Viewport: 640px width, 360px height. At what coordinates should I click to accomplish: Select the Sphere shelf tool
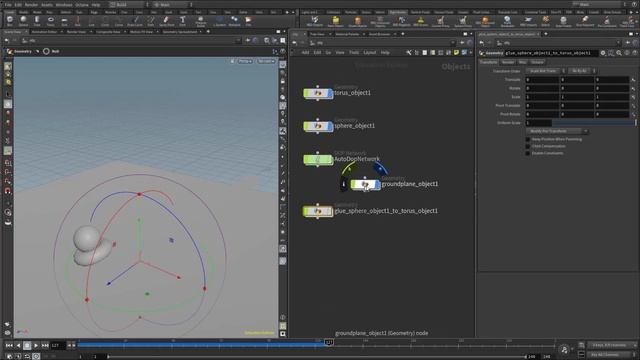point(23,20)
